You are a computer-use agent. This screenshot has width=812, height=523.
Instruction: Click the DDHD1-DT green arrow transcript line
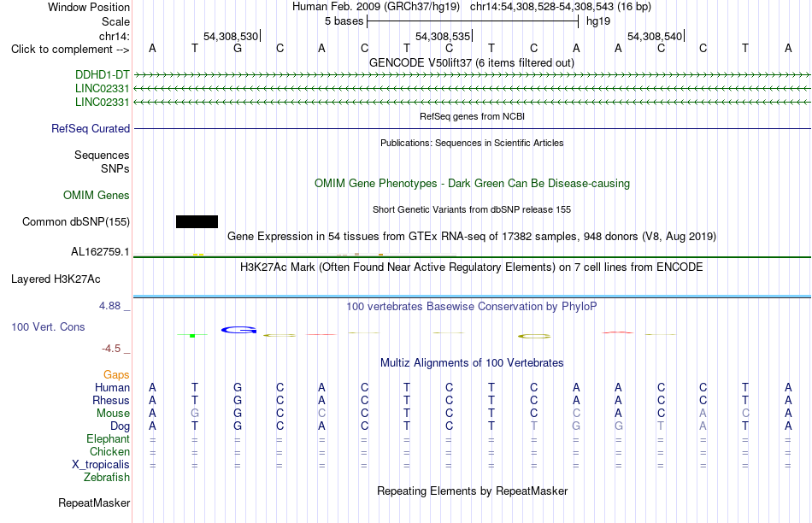pos(473,75)
